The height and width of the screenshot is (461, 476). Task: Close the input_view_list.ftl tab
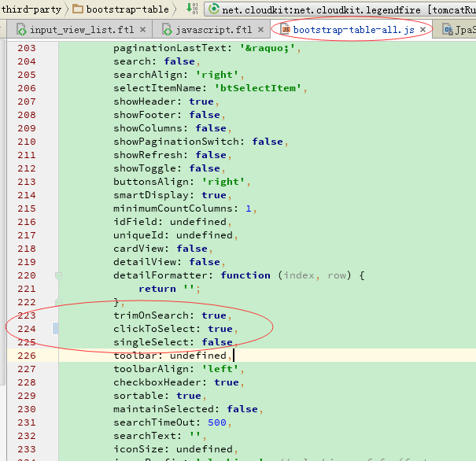[142, 30]
